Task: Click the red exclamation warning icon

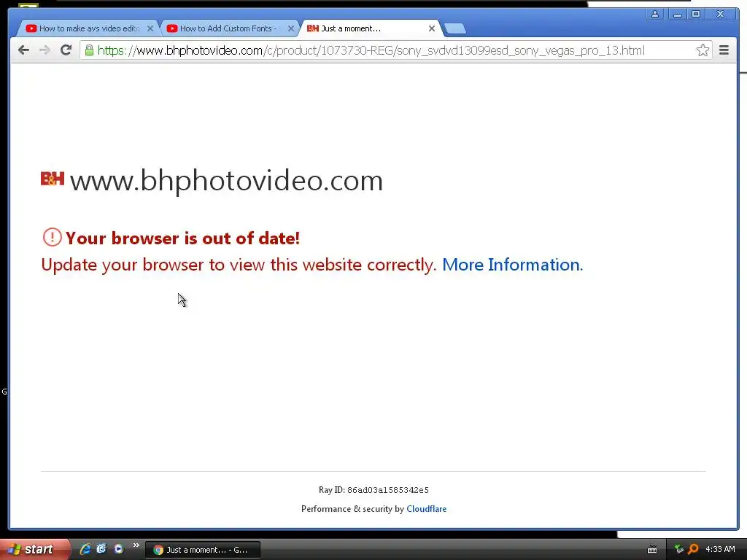Action: (52, 237)
